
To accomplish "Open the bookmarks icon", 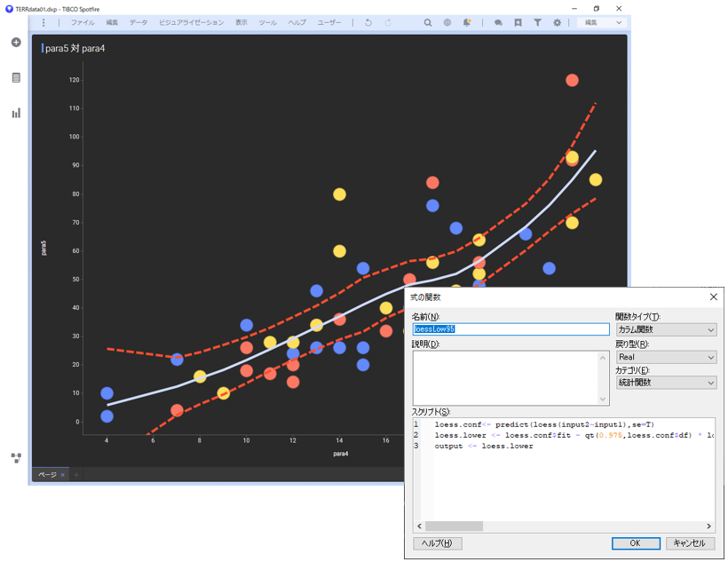I will 518,22.
